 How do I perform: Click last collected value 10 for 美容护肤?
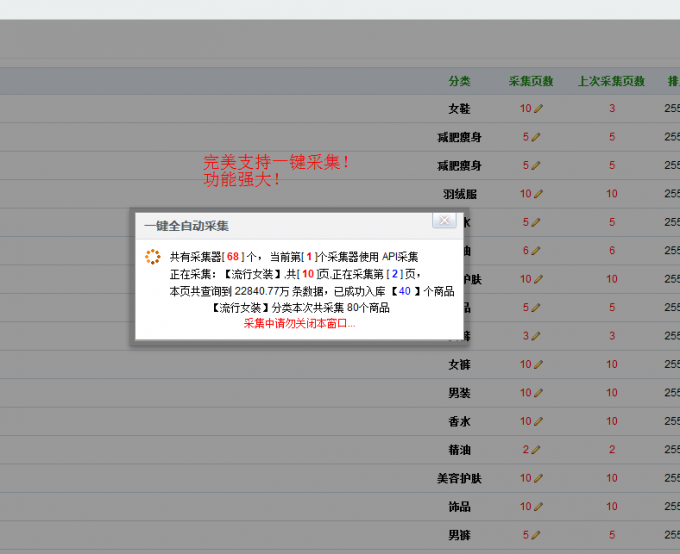point(612,478)
